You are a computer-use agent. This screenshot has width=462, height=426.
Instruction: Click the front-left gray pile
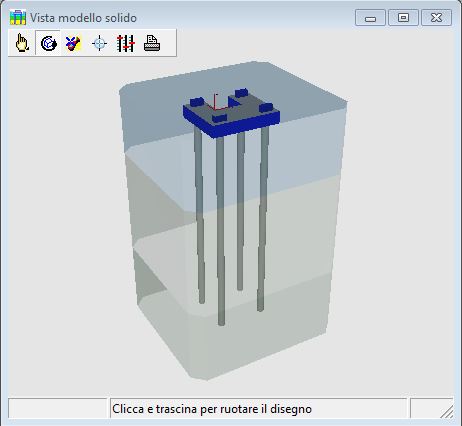click(220, 230)
